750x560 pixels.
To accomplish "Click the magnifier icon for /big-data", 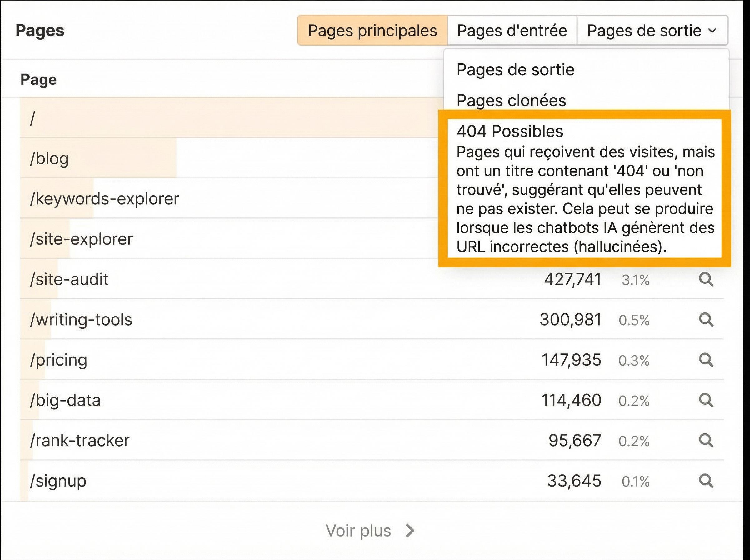I will coord(707,400).
